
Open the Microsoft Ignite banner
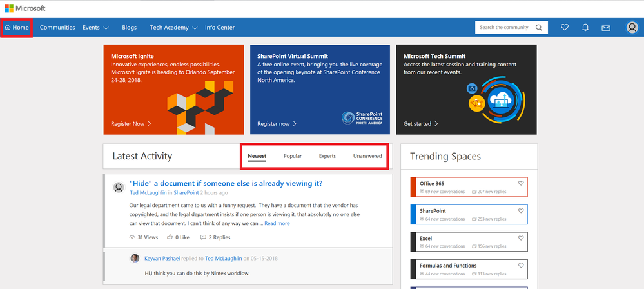[x=174, y=89]
